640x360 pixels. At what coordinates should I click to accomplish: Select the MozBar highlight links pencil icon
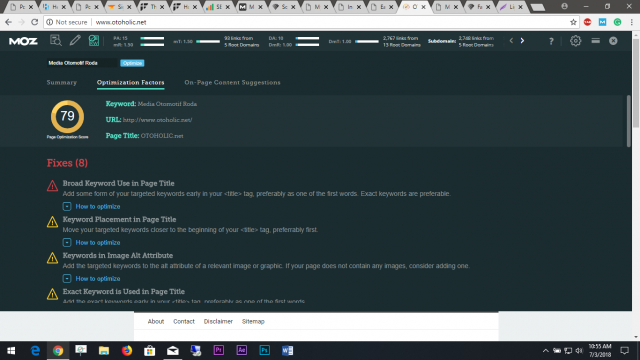tap(75, 40)
